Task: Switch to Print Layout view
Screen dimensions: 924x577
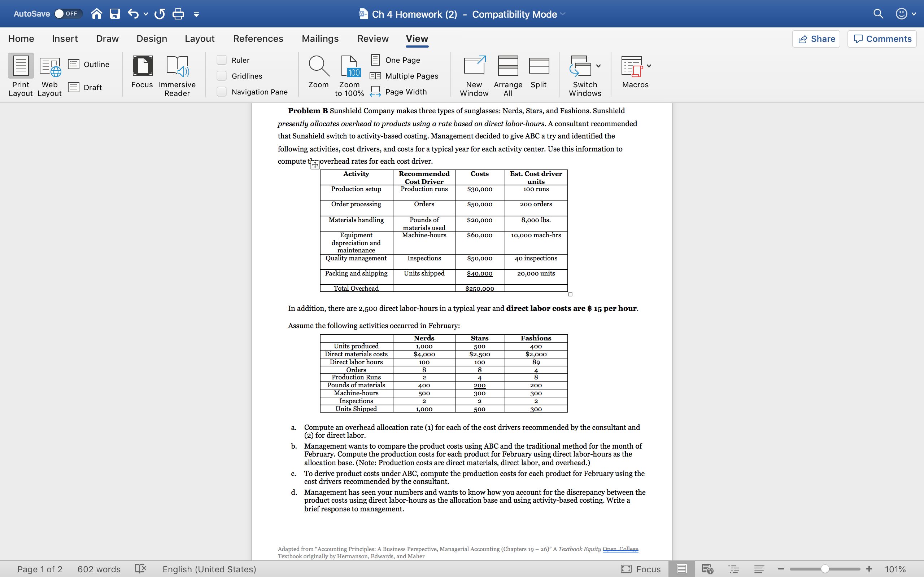Action: [x=20, y=75]
